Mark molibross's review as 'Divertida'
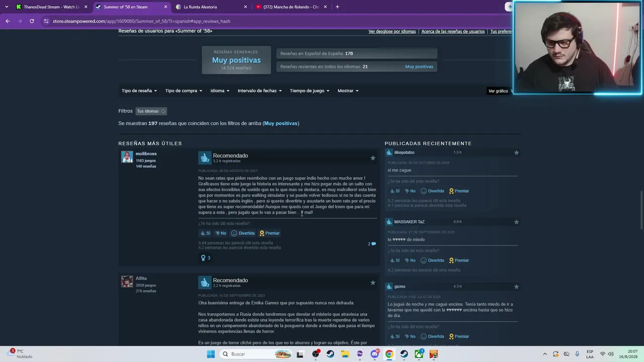Screen dimensions: 644x362 tap(243, 233)
